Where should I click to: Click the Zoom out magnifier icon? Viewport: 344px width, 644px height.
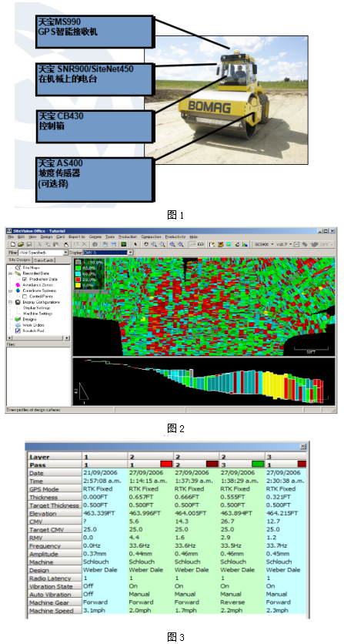[x=162, y=244]
